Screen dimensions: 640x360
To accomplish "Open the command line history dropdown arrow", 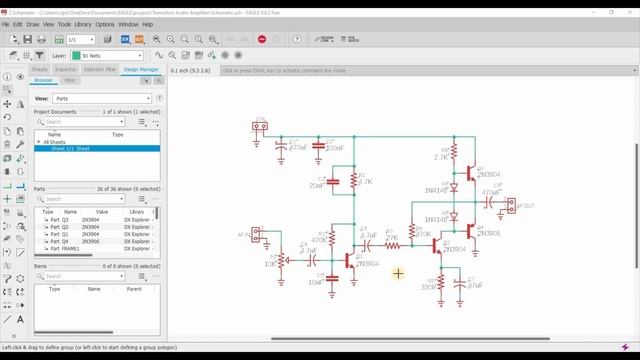I will pos(634,71).
